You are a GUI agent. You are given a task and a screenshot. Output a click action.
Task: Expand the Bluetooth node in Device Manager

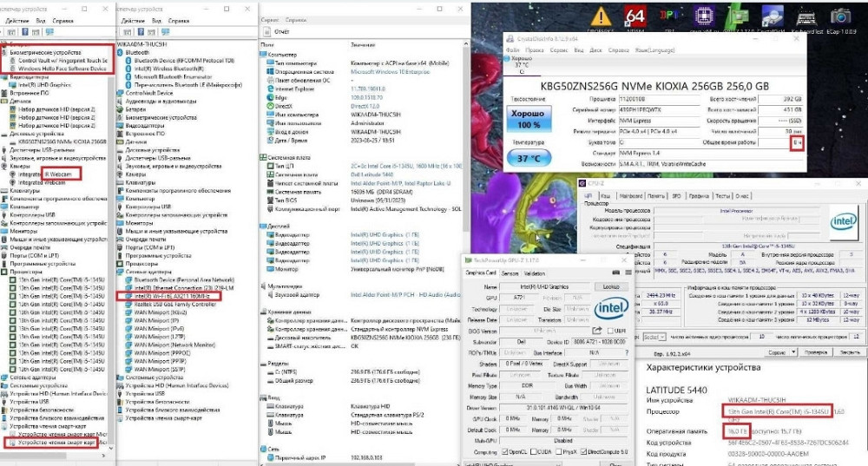pyautogui.click(x=119, y=52)
